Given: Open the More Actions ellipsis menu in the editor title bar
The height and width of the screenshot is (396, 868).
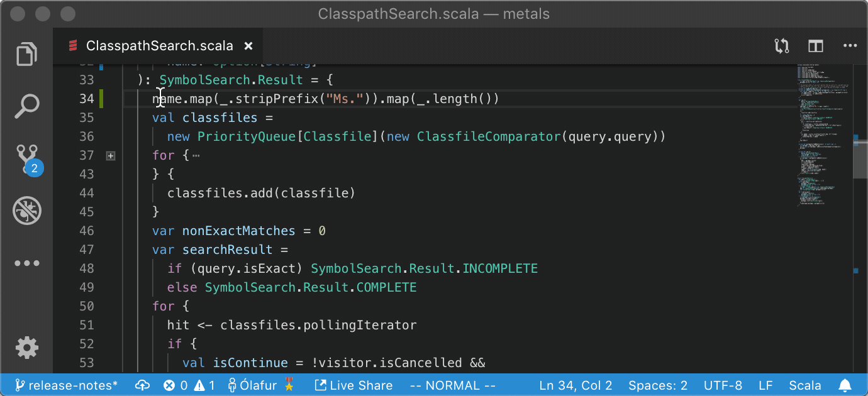Looking at the screenshot, I should coord(850,46).
